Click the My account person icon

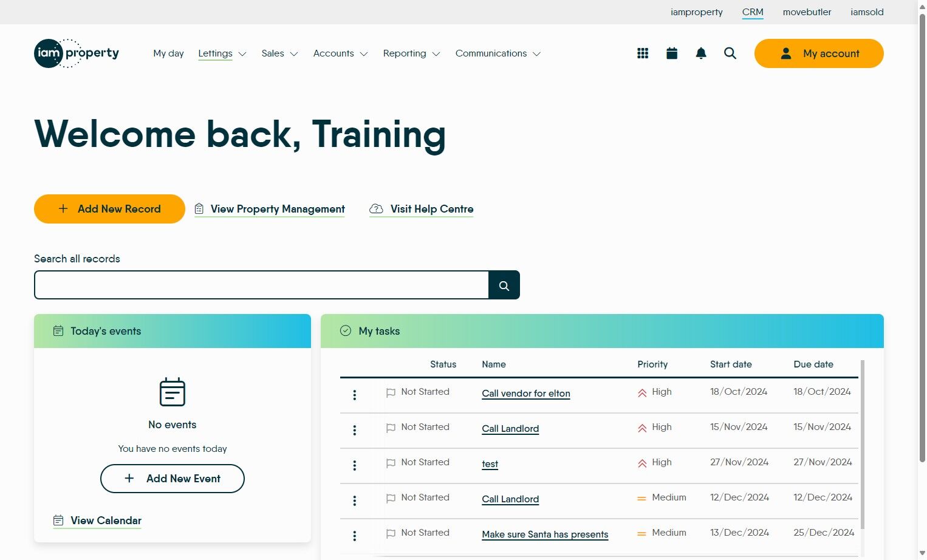(786, 53)
